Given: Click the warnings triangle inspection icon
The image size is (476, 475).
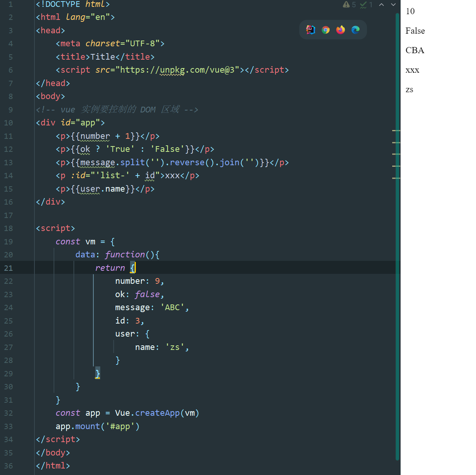Looking at the screenshot, I should tap(346, 5).
